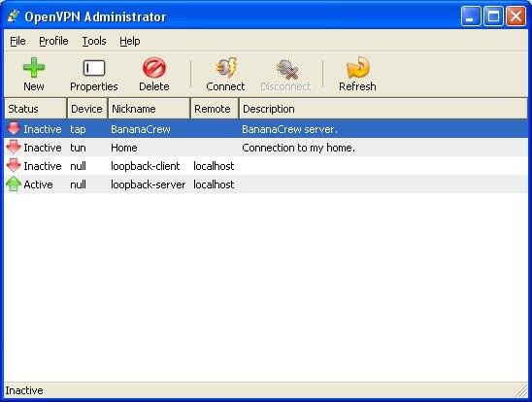The image size is (532, 402).
Task: Click the orange Refresh arrow icon
Action: [x=357, y=68]
